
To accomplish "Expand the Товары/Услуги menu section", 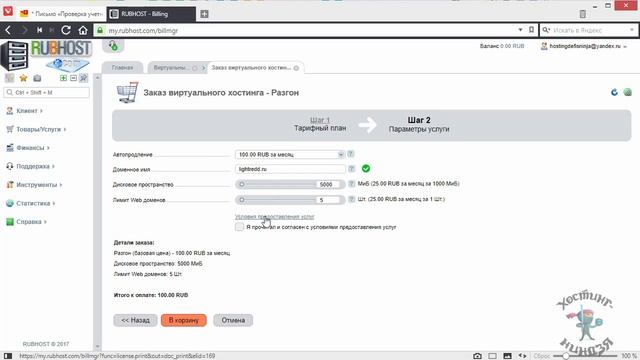I will [x=36, y=129].
